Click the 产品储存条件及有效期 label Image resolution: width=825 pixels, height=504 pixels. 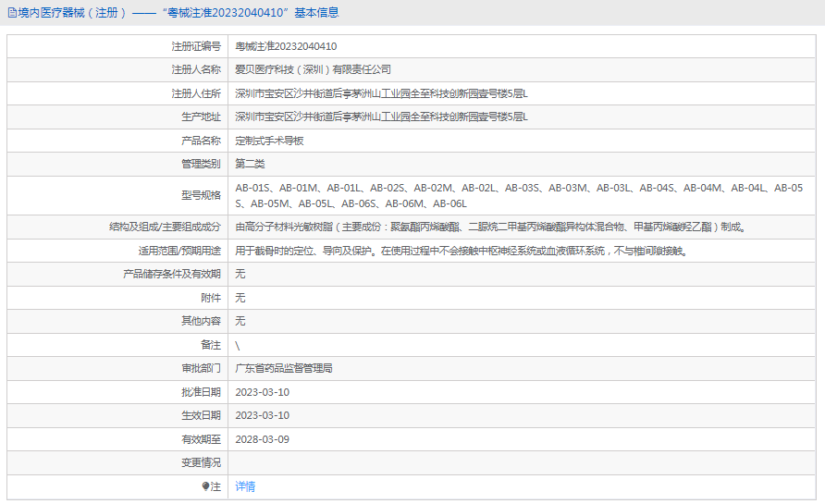pyautogui.click(x=172, y=274)
